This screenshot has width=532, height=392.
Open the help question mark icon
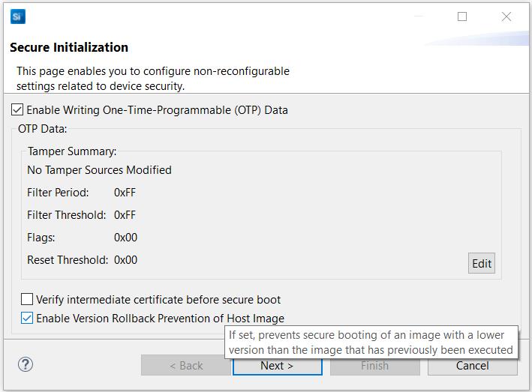[x=25, y=365]
